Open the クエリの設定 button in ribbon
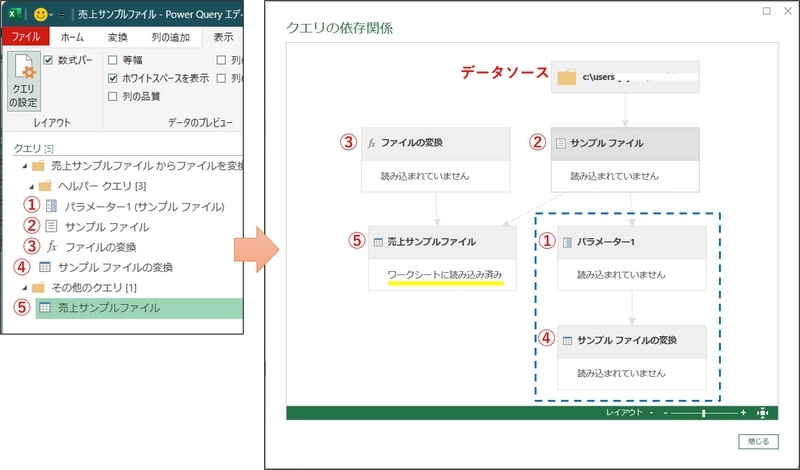800x470 pixels. click(x=23, y=81)
